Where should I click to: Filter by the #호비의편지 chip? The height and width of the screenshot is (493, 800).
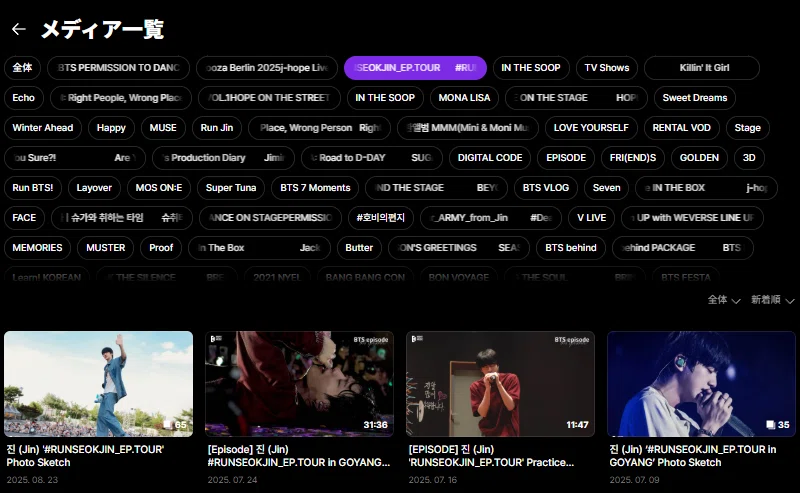[381, 218]
